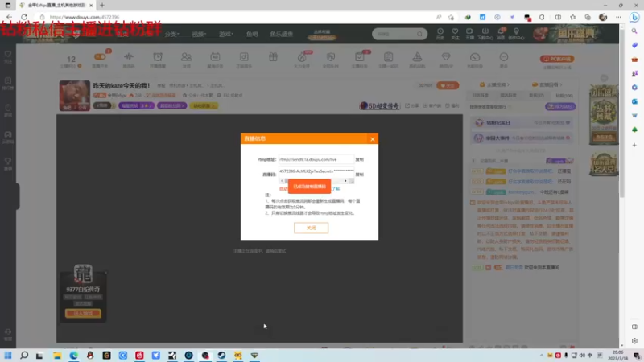Open the Bing sidebar icon

click(x=634, y=17)
